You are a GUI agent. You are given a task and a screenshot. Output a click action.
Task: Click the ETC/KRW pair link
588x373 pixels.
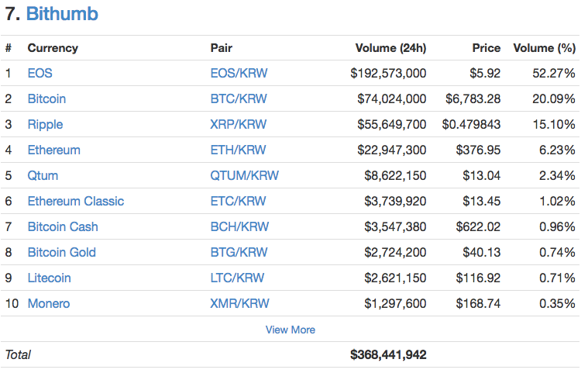pyautogui.click(x=238, y=201)
